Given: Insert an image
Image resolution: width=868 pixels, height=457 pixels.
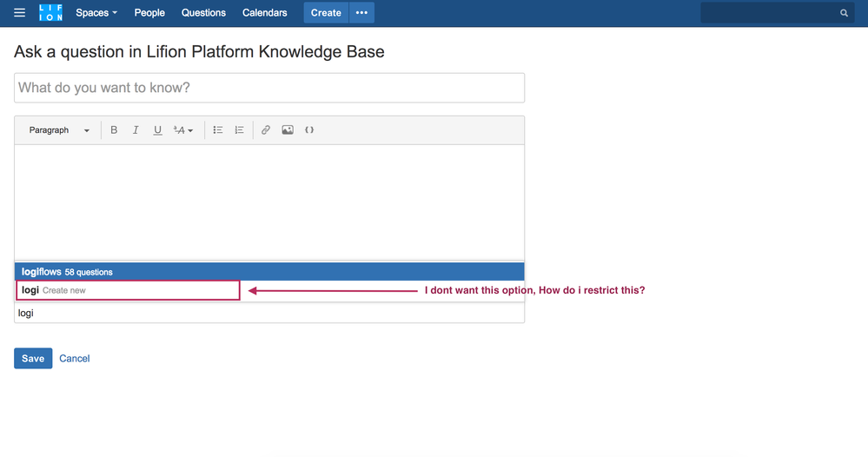Looking at the screenshot, I should pyautogui.click(x=288, y=130).
